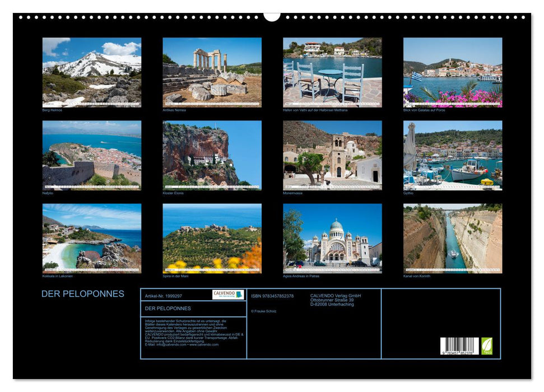Click the calendar hanger notch at top
This screenshot has height=392, width=544.
pyautogui.click(x=272, y=16)
